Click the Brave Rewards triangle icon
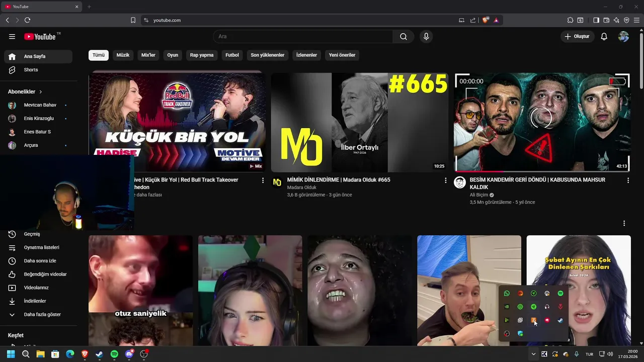Image resolution: width=644 pixels, height=362 pixels. point(496,20)
